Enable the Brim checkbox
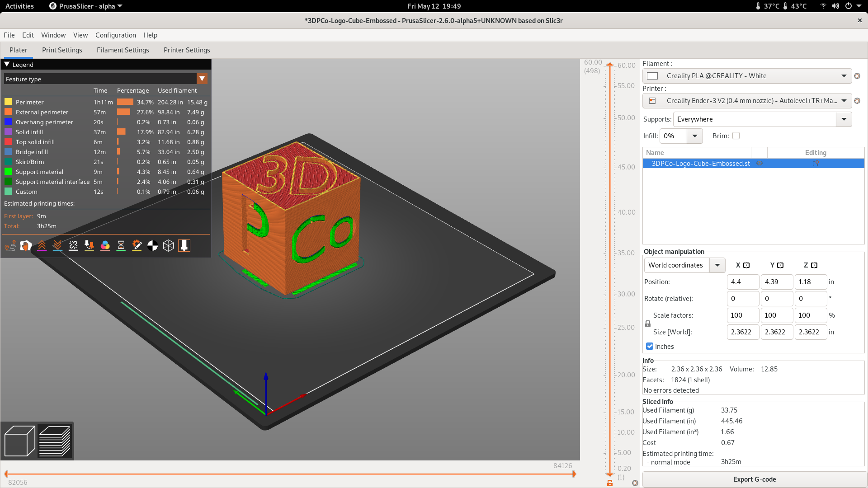 (736, 136)
